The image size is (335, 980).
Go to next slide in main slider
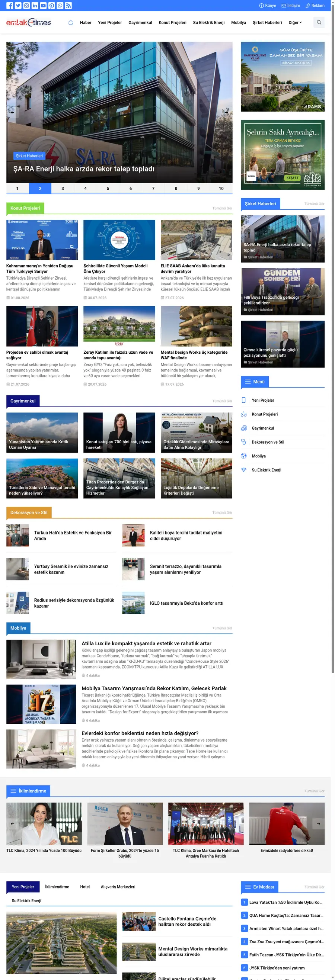point(227,112)
